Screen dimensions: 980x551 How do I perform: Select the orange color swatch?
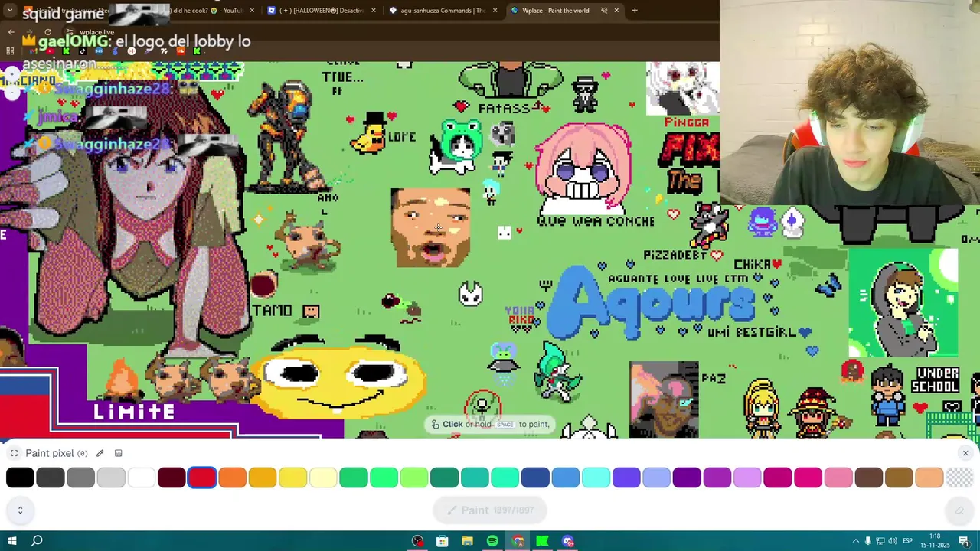tap(232, 478)
